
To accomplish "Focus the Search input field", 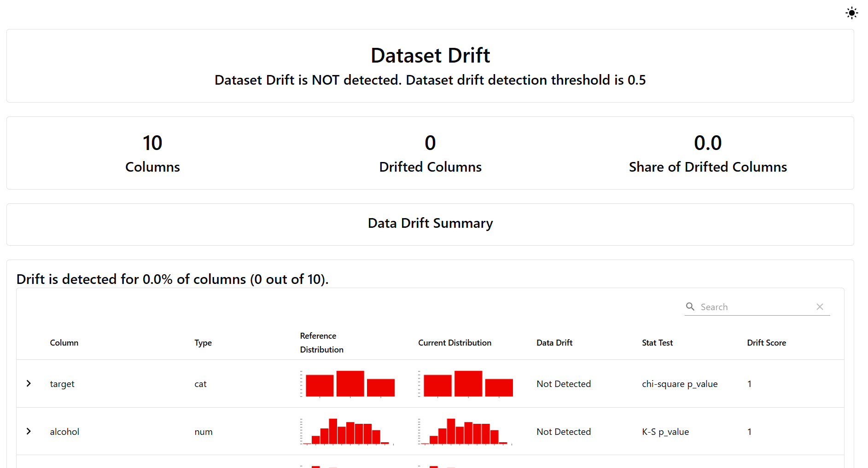I will click(755, 307).
